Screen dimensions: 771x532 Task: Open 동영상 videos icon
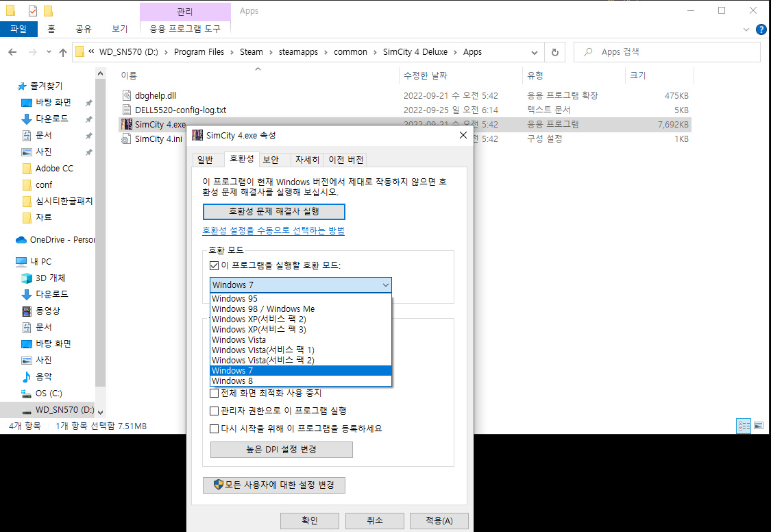click(27, 311)
